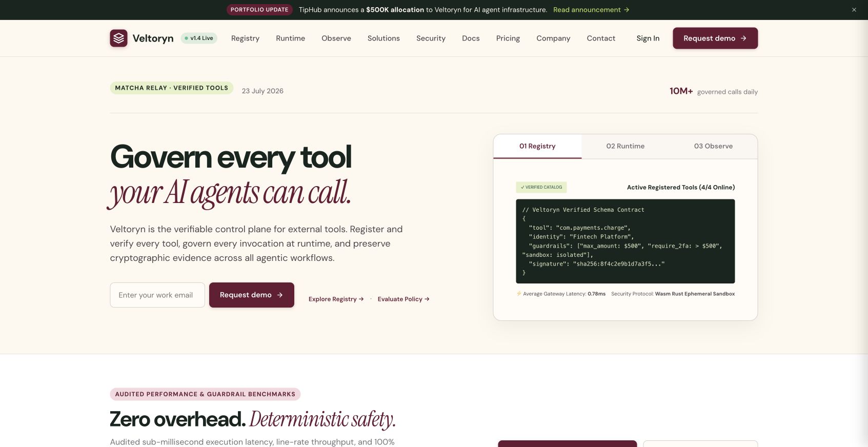The image size is (868, 447).
Task: Click the Wasm Rust Ephemeral Sandbox text
Action: (x=695, y=294)
